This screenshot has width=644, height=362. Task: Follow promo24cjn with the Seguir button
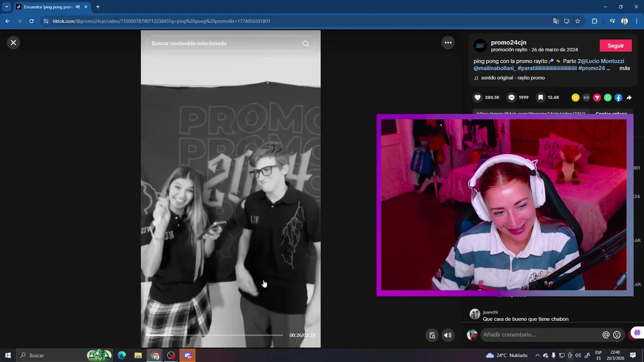pyautogui.click(x=615, y=46)
